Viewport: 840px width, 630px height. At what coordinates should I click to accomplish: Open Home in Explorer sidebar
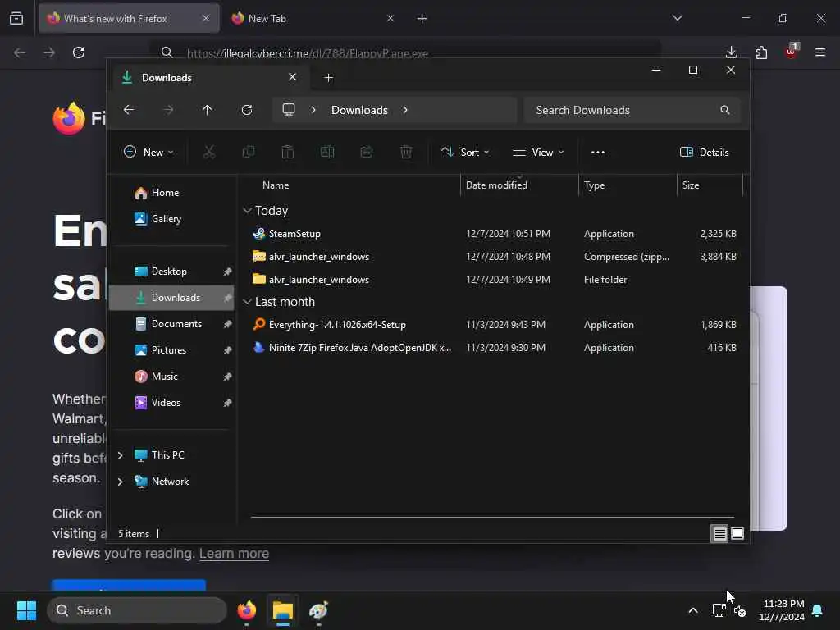click(171, 192)
